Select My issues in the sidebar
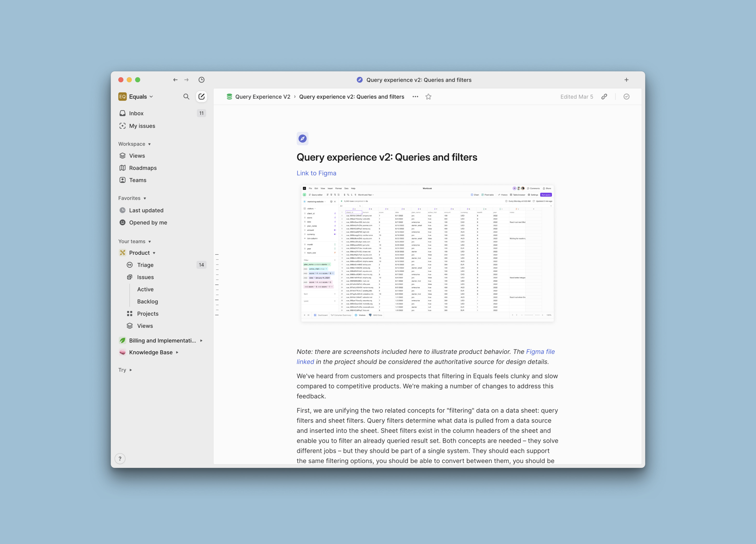 click(x=142, y=126)
